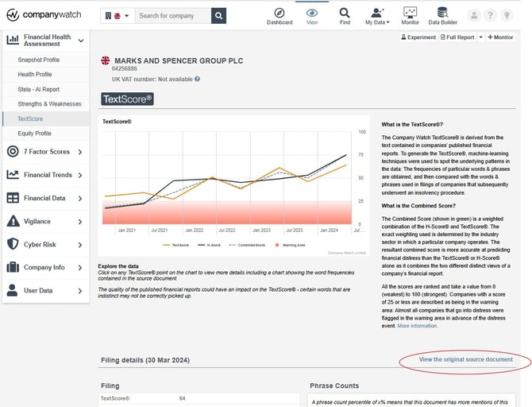Click the TextScore value 64 in Filing
The width and height of the screenshot is (532, 407).
point(182,398)
